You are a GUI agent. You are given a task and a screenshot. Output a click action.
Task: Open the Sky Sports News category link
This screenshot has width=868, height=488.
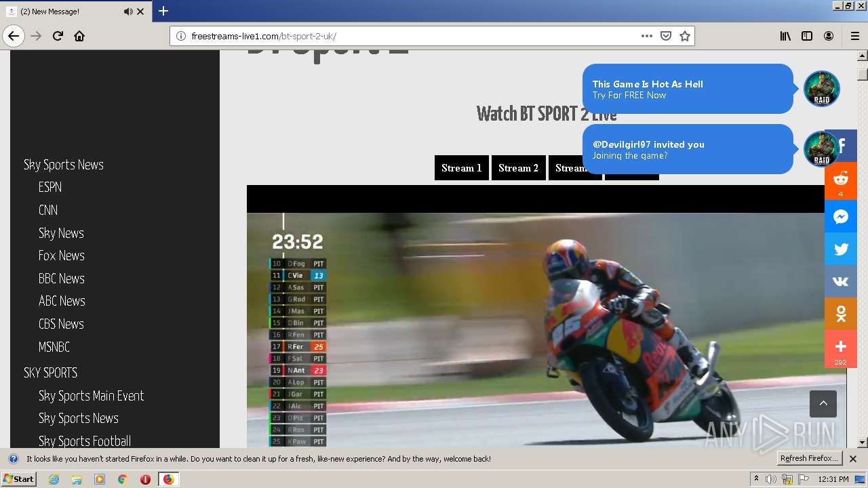tap(64, 165)
